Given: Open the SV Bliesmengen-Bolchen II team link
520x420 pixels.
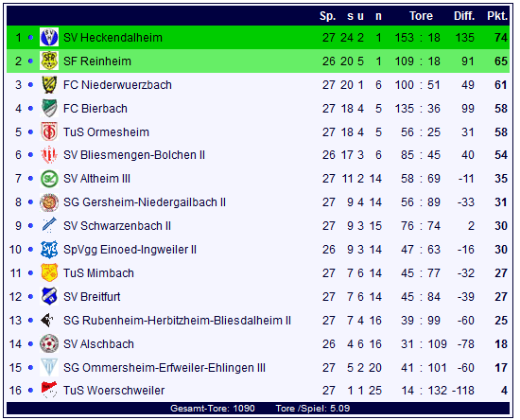Looking at the screenshot, I should point(134,155).
